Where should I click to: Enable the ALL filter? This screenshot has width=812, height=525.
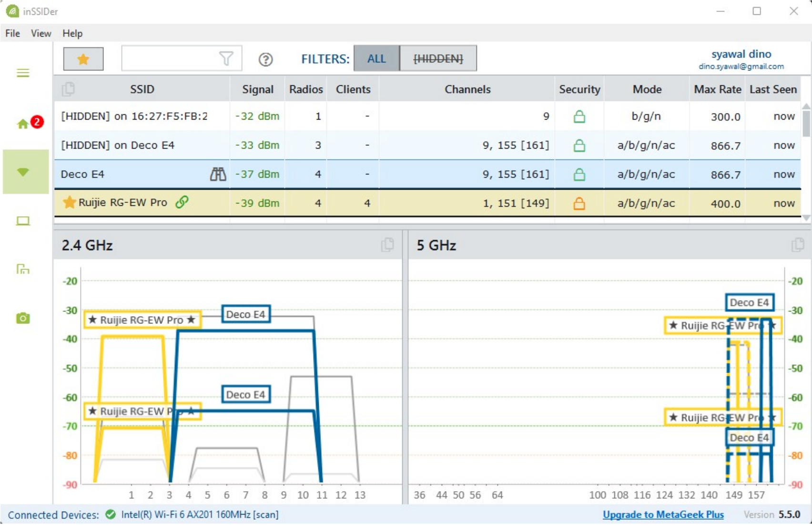pos(376,59)
